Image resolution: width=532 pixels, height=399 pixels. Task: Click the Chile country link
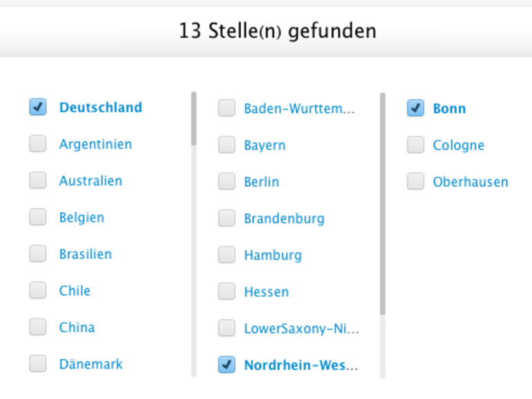coord(75,291)
